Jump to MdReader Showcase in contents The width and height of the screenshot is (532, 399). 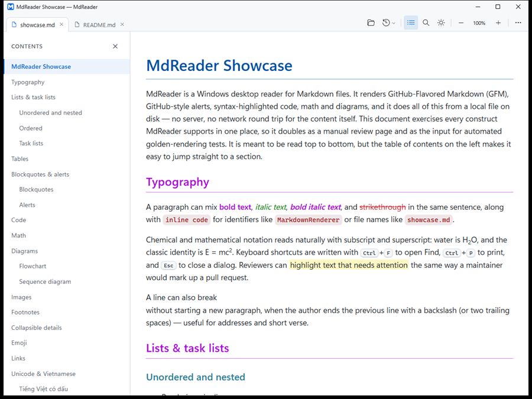click(66, 66)
